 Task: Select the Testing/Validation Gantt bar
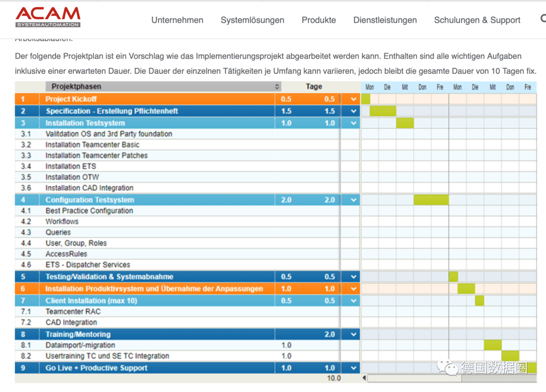pyautogui.click(x=453, y=277)
